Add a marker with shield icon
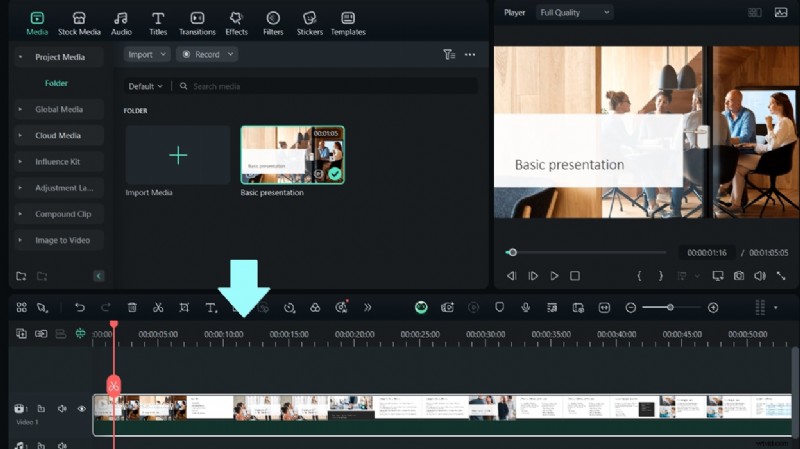The width and height of the screenshot is (800, 449). 499,307
